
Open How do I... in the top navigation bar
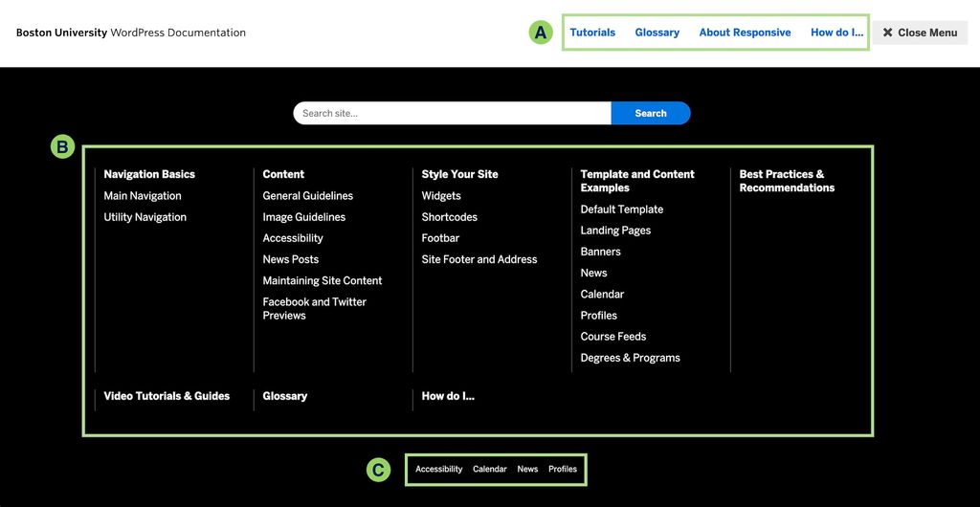pos(836,33)
